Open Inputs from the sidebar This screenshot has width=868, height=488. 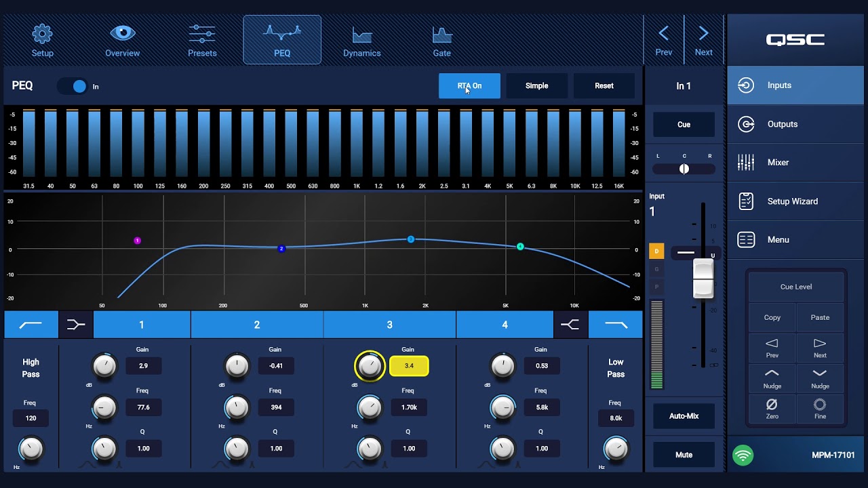point(795,85)
